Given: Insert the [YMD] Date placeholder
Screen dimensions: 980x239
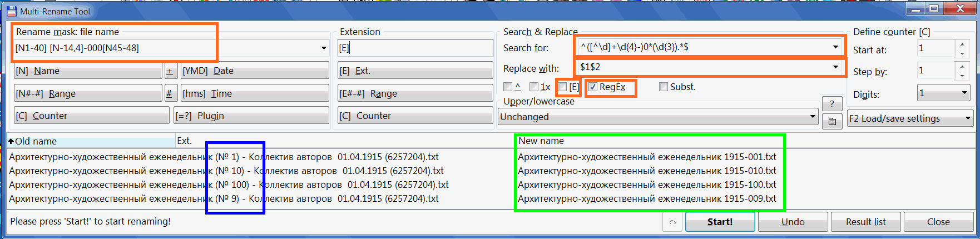Looking at the screenshot, I should (255, 71).
